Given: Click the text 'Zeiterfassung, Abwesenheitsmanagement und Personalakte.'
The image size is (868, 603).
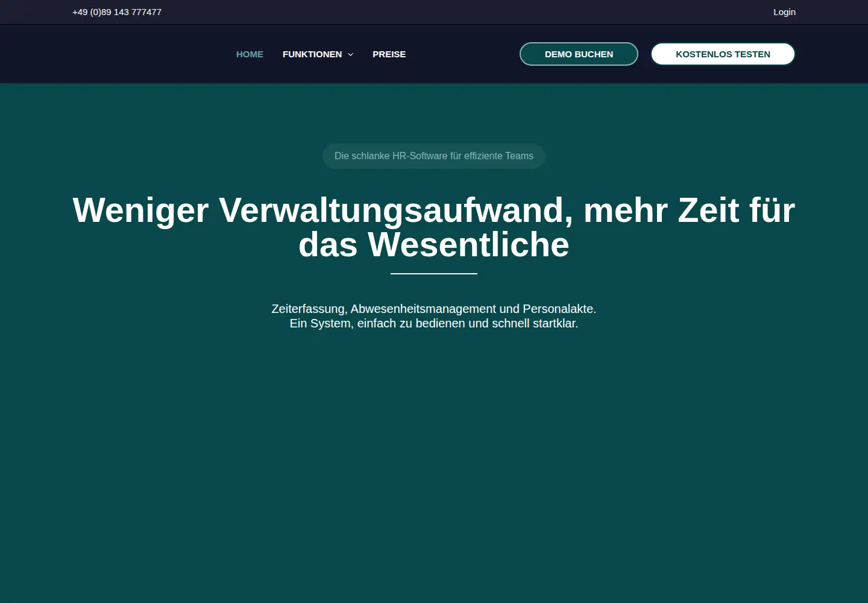Looking at the screenshot, I should [434, 309].
